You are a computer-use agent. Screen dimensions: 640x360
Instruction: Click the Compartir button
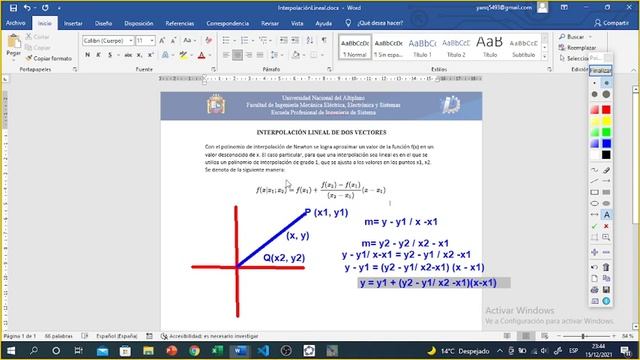[x=611, y=23]
